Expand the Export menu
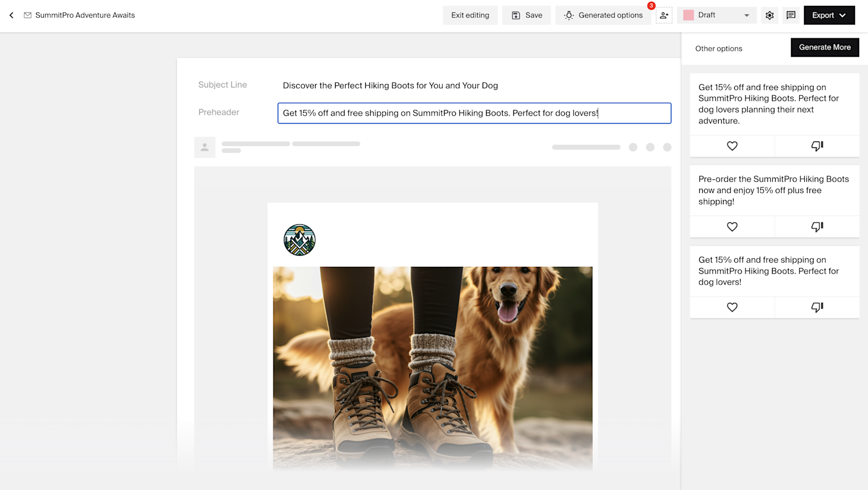This screenshot has width=868, height=490. [829, 15]
